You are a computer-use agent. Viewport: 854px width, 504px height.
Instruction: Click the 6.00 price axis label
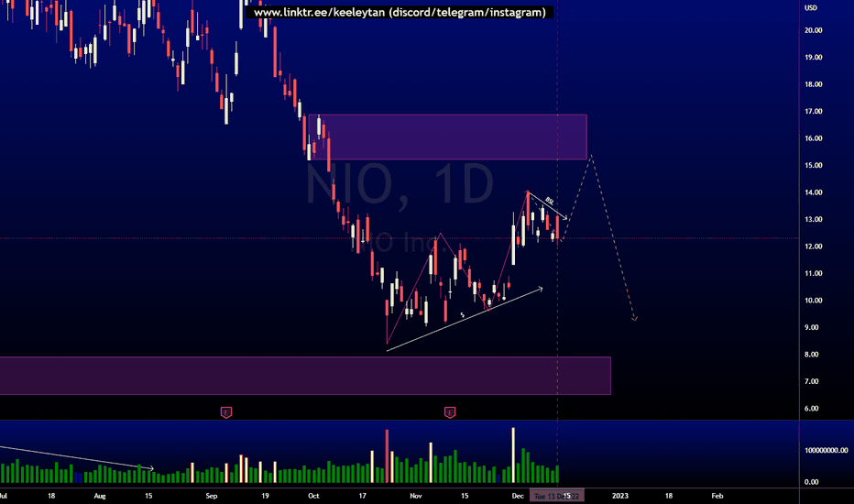point(812,408)
